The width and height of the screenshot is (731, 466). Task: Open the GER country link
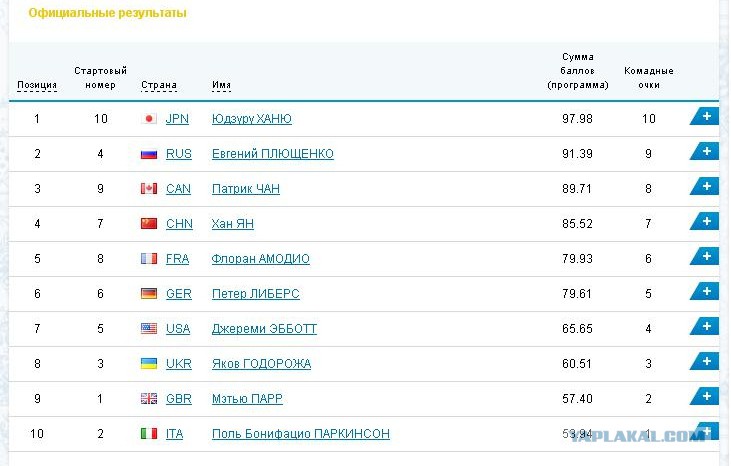179,294
